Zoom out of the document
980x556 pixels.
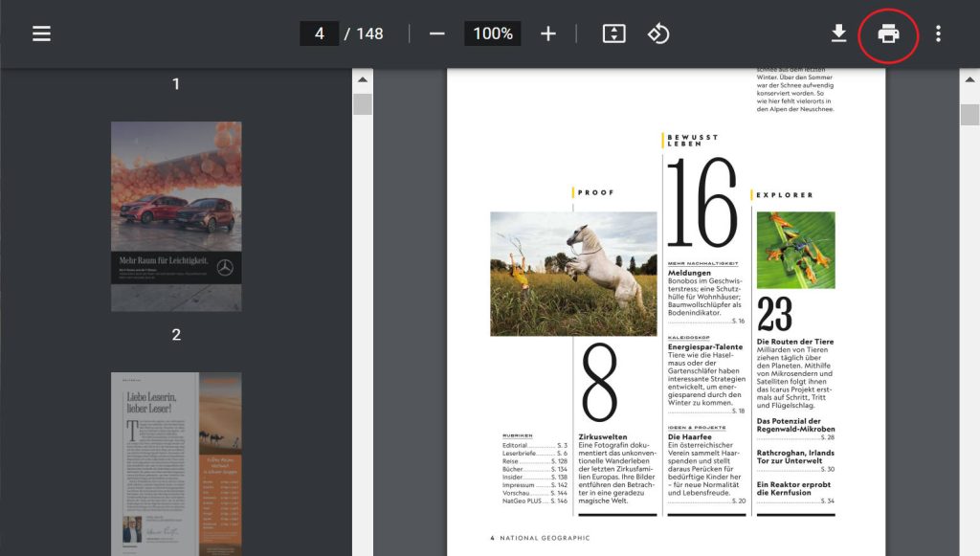(x=435, y=33)
